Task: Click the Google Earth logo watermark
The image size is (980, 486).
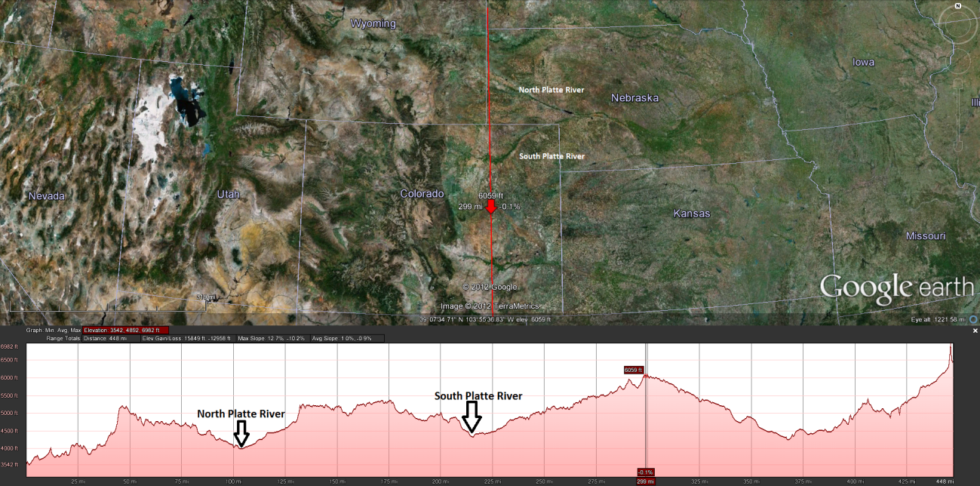Action: coord(896,286)
